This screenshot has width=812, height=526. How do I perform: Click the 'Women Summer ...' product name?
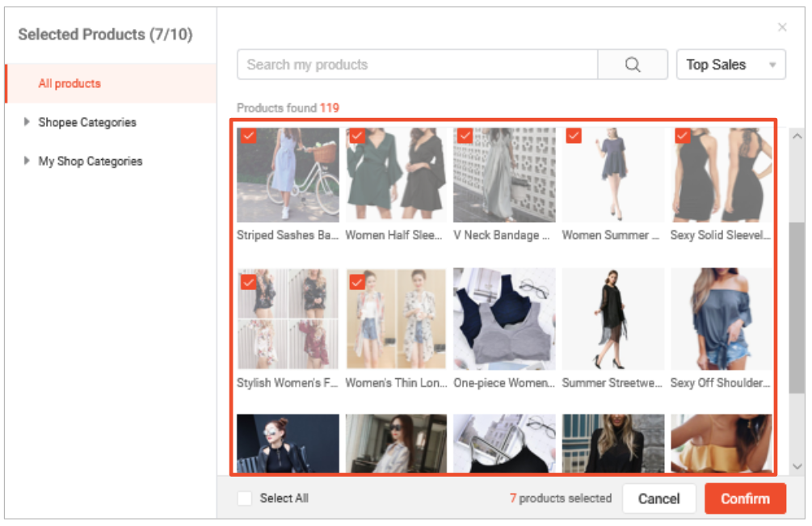[x=611, y=235]
